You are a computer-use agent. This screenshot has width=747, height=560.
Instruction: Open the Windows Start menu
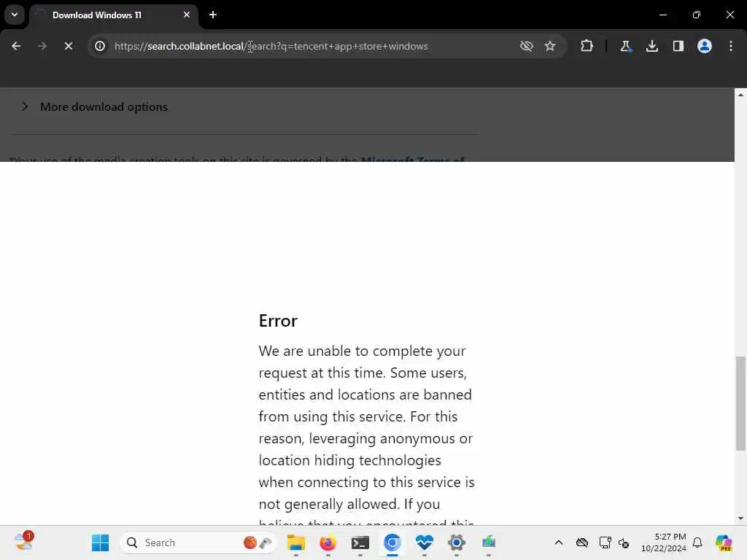[100, 542]
